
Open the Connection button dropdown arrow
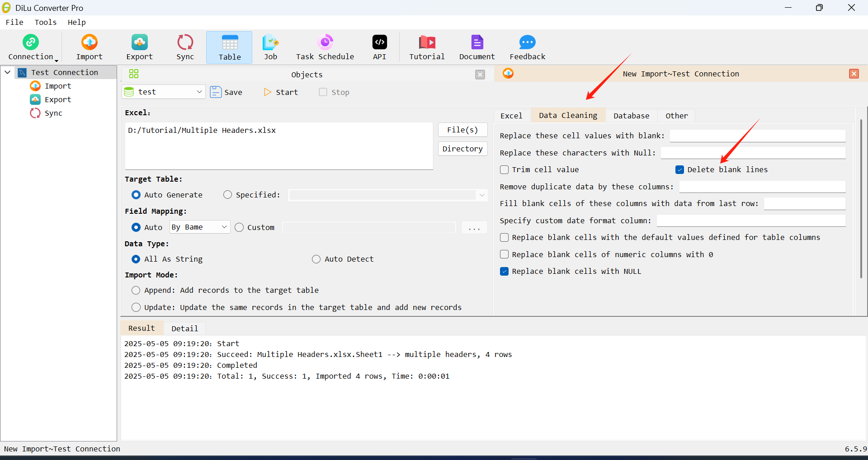click(57, 60)
